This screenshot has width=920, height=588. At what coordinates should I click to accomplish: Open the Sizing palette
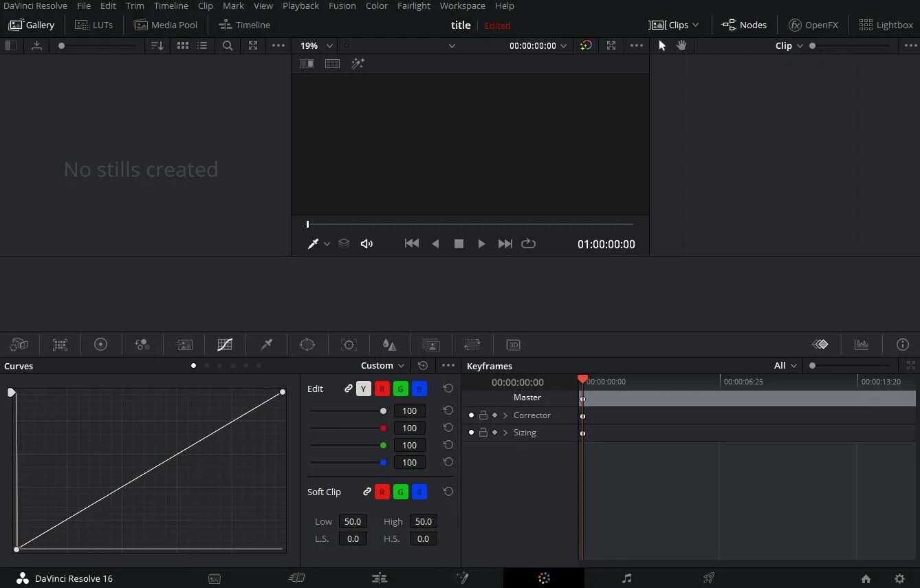[472, 345]
